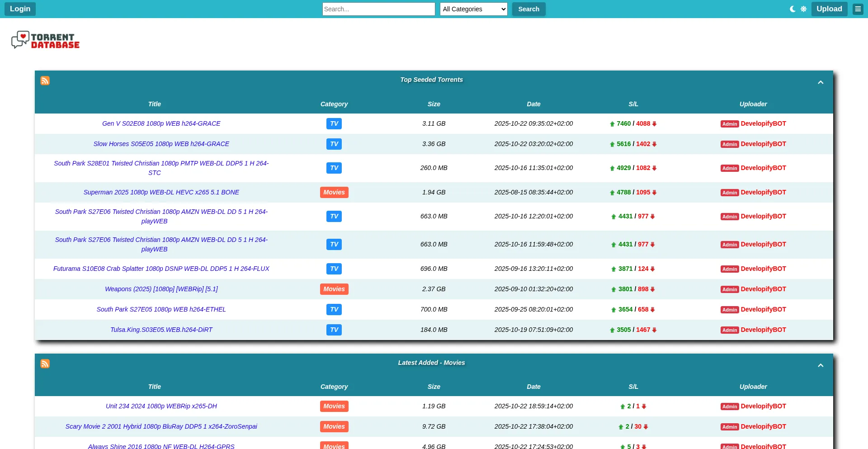The width and height of the screenshot is (868, 449).
Task: Click the Movies category badge for Weapons (2025)
Action: pos(334,289)
